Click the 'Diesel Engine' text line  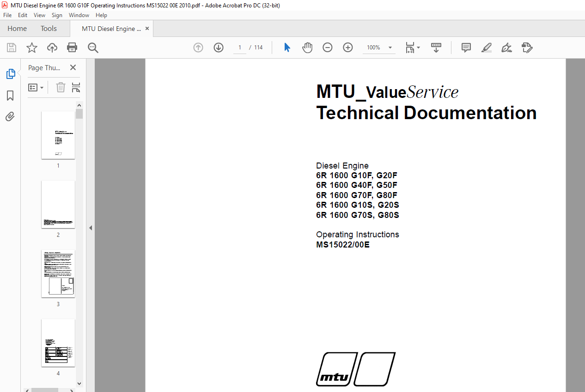(x=342, y=166)
